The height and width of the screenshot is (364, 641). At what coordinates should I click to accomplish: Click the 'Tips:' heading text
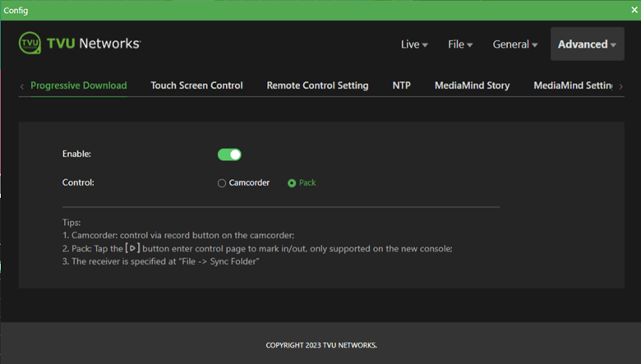(x=71, y=222)
